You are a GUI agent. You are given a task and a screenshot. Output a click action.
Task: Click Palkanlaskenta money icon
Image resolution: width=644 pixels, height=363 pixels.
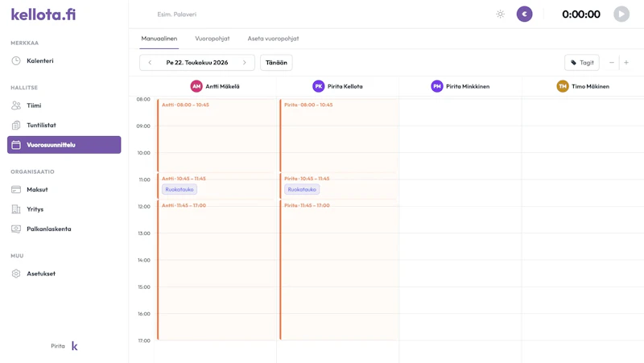coord(16,229)
